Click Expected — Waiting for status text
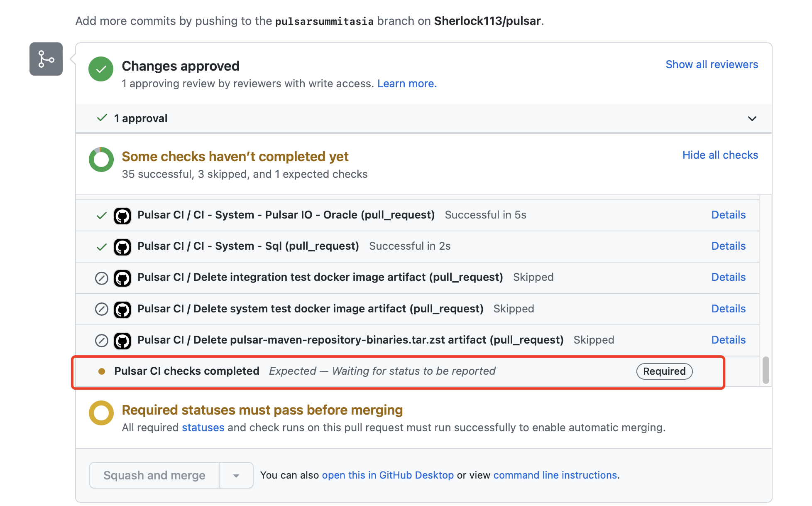This screenshot has width=812, height=506. 382,371
